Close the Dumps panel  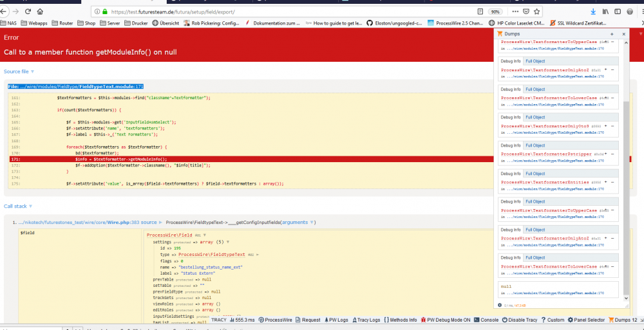tap(622, 33)
